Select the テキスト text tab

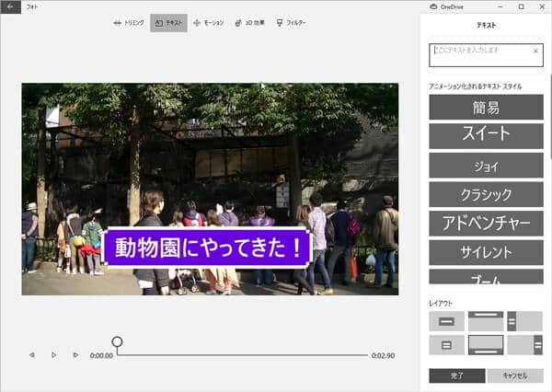168,23
